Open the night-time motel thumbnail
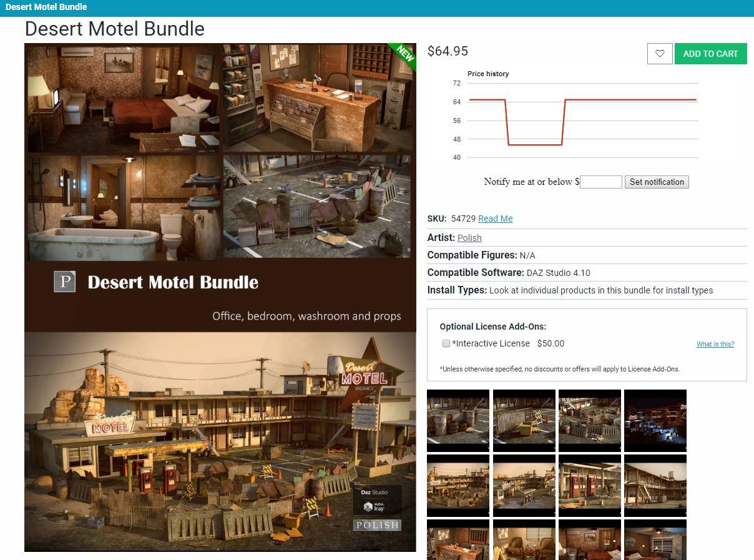The height and width of the screenshot is (560, 754). tap(655, 421)
